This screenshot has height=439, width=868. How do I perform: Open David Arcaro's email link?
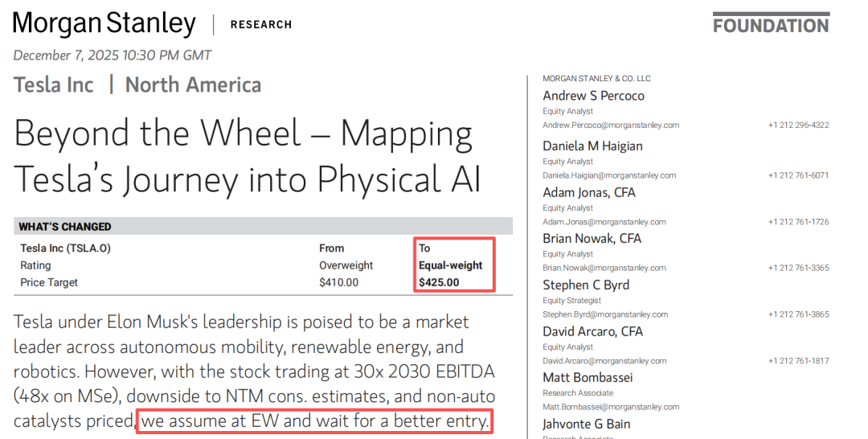click(x=605, y=361)
